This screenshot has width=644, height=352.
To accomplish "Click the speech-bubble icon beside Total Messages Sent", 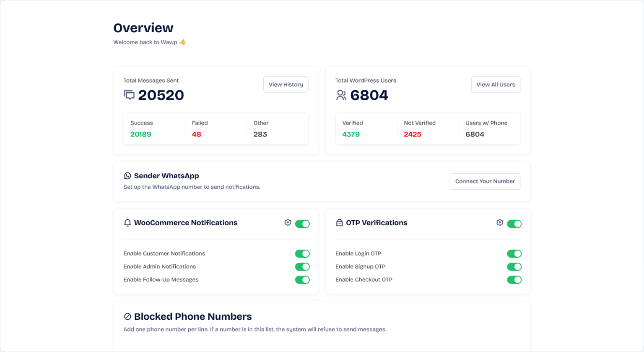I will [129, 95].
